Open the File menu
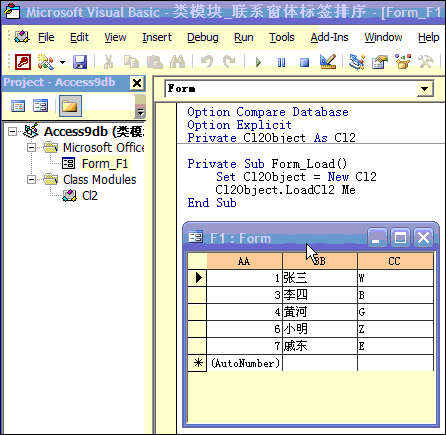Viewport: 446px width, 435px height. [46, 37]
